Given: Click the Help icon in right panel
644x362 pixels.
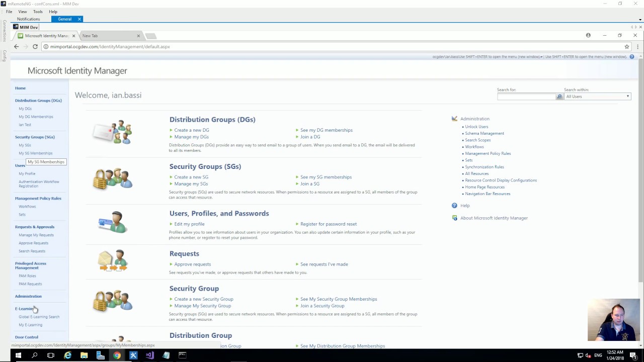Looking at the screenshot, I should click(454, 206).
